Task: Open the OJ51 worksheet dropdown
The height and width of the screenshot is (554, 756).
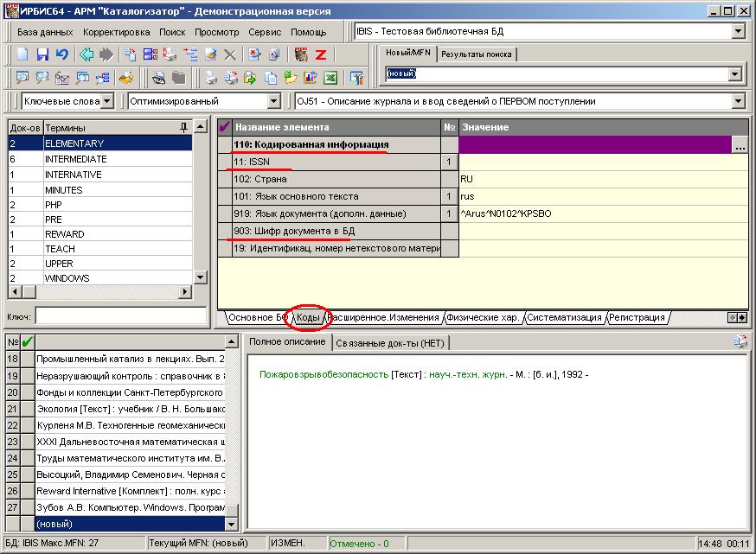Action: [x=738, y=101]
